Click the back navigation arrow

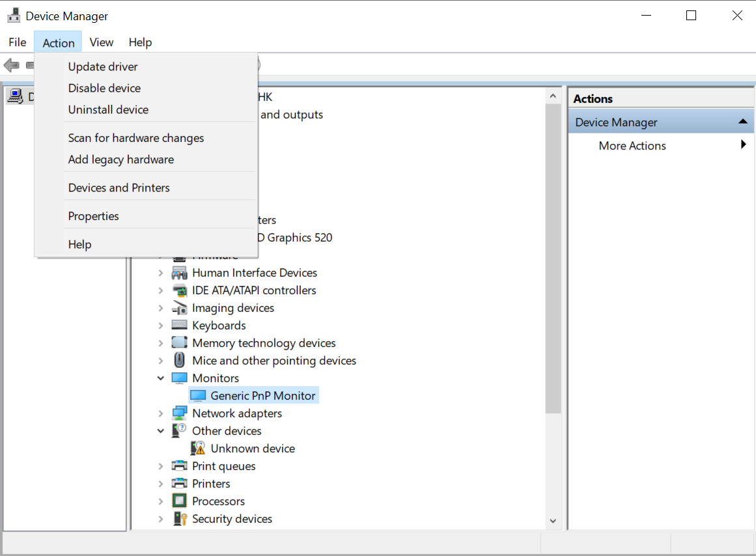click(x=11, y=64)
